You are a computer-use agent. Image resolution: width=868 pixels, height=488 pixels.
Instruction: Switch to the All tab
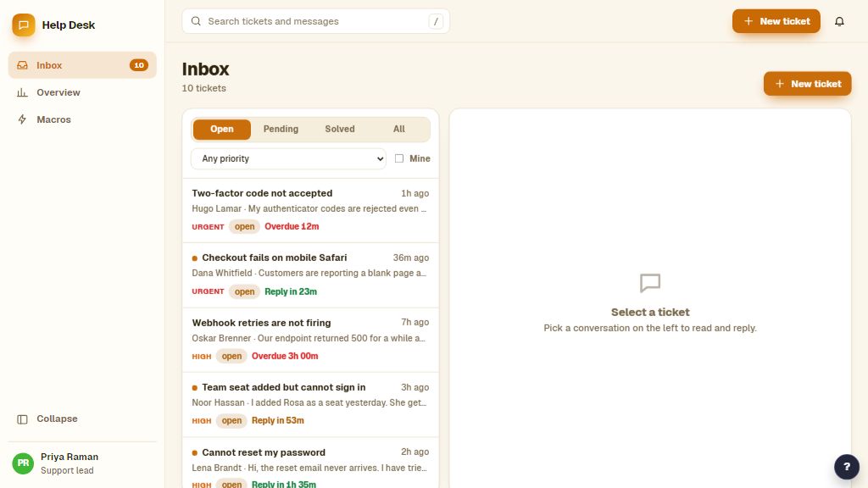pos(399,129)
